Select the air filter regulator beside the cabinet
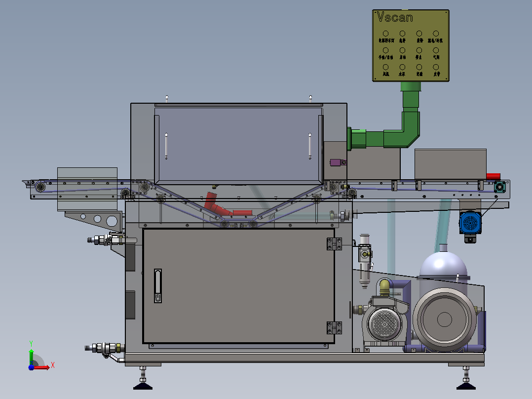Viewport: 532px width, 399px height. click(x=365, y=261)
